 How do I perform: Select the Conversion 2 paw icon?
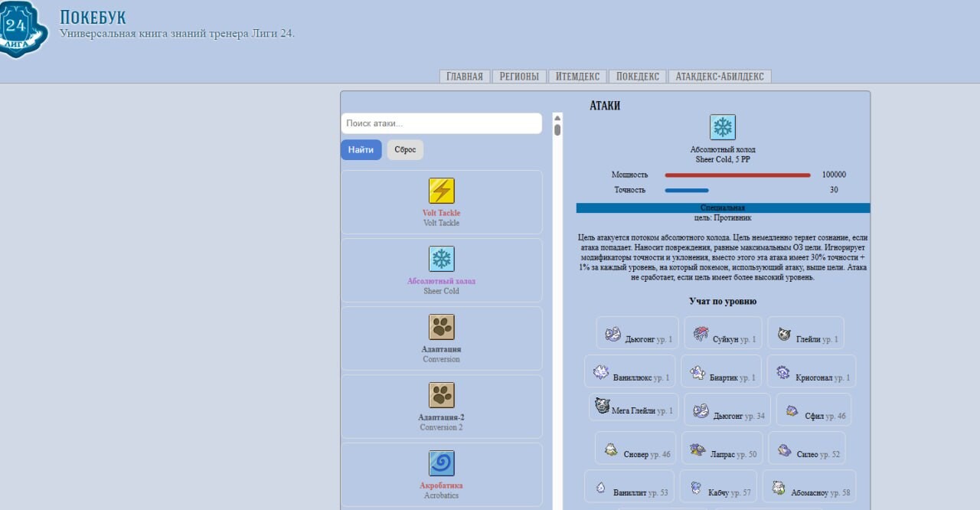coord(442,395)
